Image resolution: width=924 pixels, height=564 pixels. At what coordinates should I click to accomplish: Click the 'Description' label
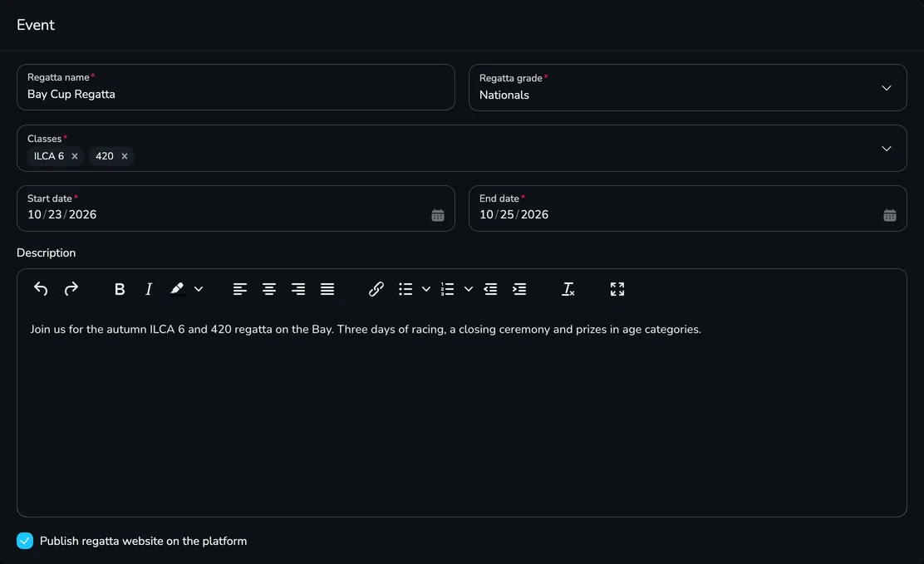pos(46,253)
